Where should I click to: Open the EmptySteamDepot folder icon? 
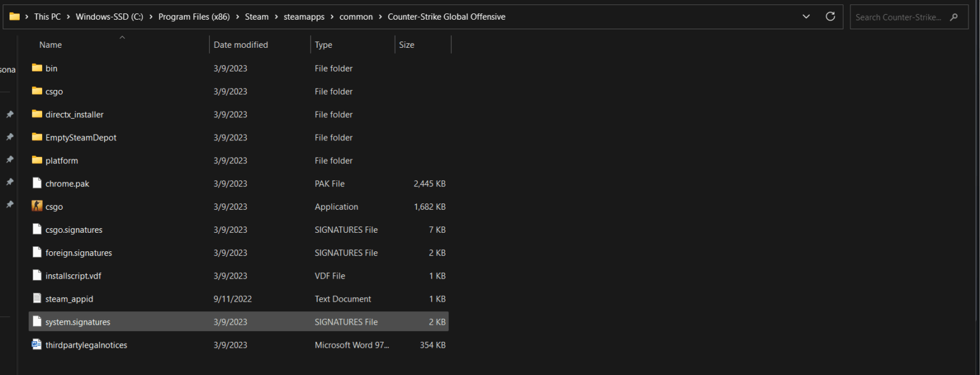point(37,137)
